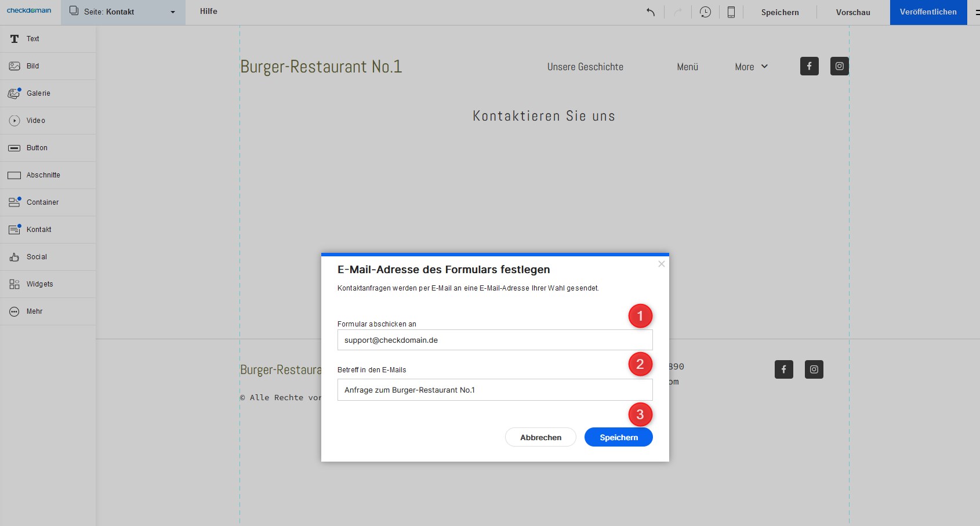Screen dimensions: 980x526
Task: Open the Social elements in sidebar
Action: pos(37,257)
